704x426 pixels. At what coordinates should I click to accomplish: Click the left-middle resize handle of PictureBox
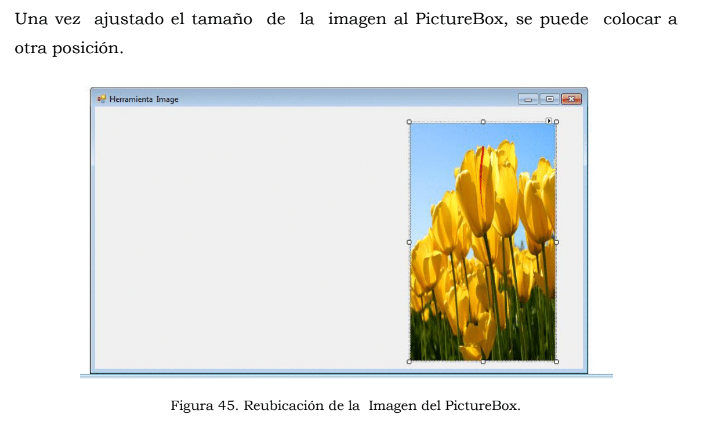coord(409,242)
